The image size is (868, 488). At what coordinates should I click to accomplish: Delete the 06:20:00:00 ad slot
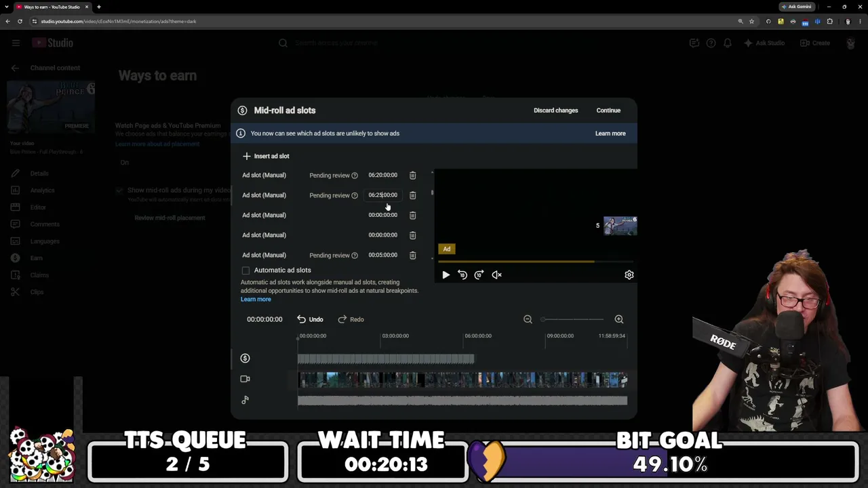412,175
